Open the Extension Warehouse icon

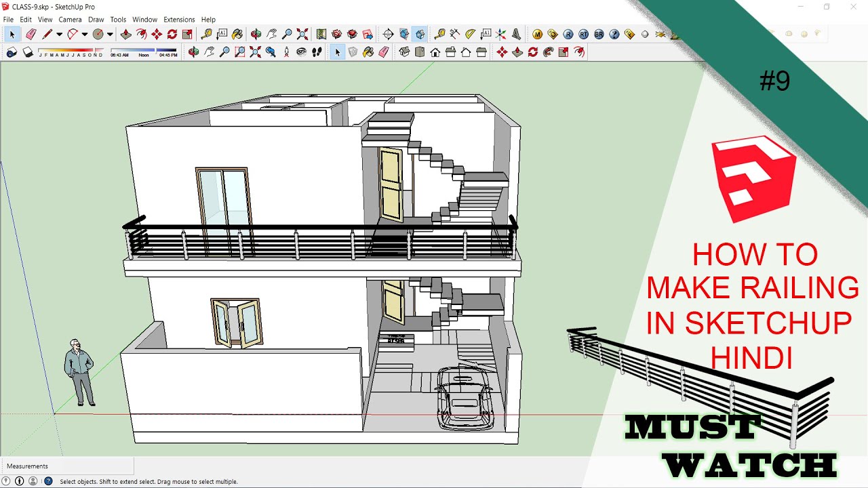(x=352, y=34)
